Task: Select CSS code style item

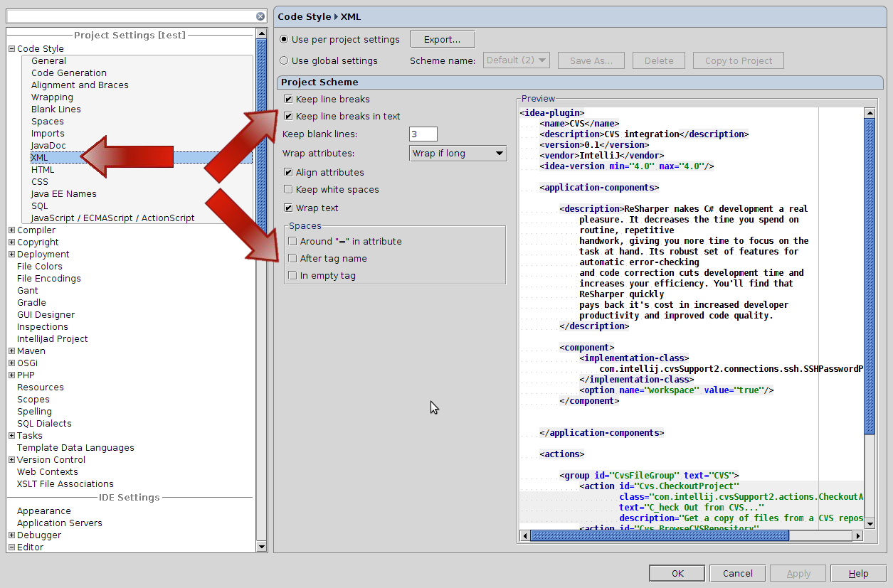Action: click(40, 182)
